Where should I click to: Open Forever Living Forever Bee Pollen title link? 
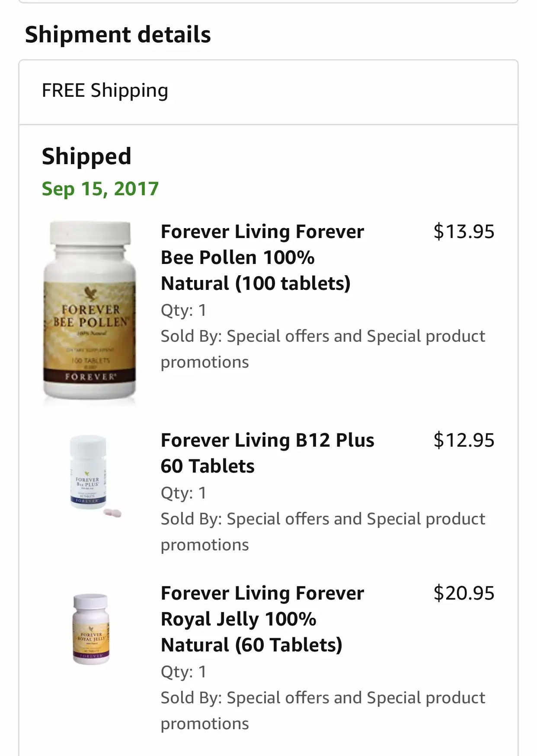tap(262, 257)
